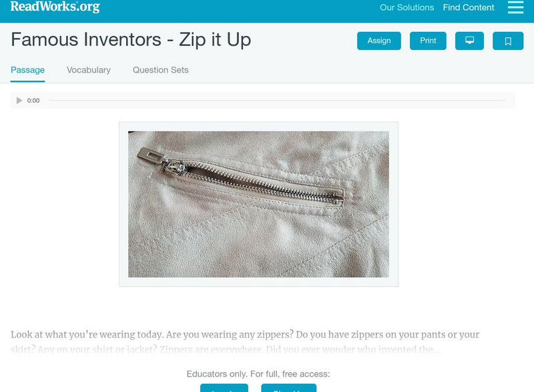Viewport: 534px width, 392px height.
Task: Open Our Solutions menu
Action: pyautogui.click(x=407, y=7)
